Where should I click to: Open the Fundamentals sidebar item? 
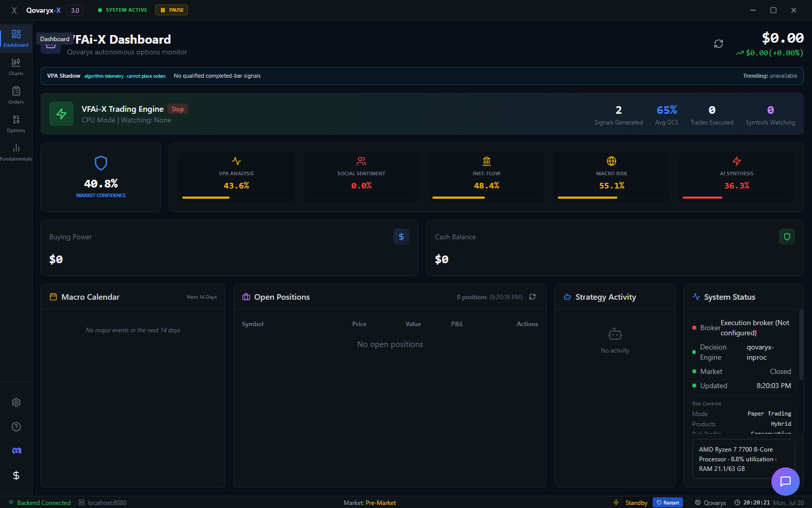[16, 152]
